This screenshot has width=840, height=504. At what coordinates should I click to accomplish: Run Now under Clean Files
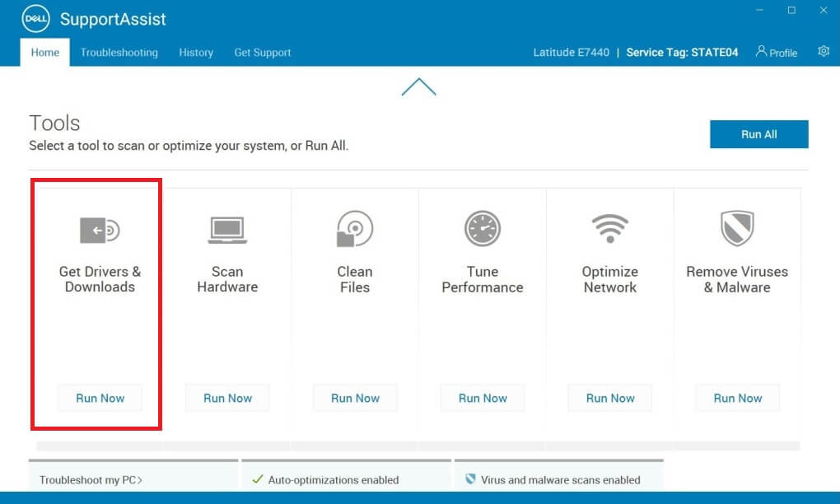355,398
